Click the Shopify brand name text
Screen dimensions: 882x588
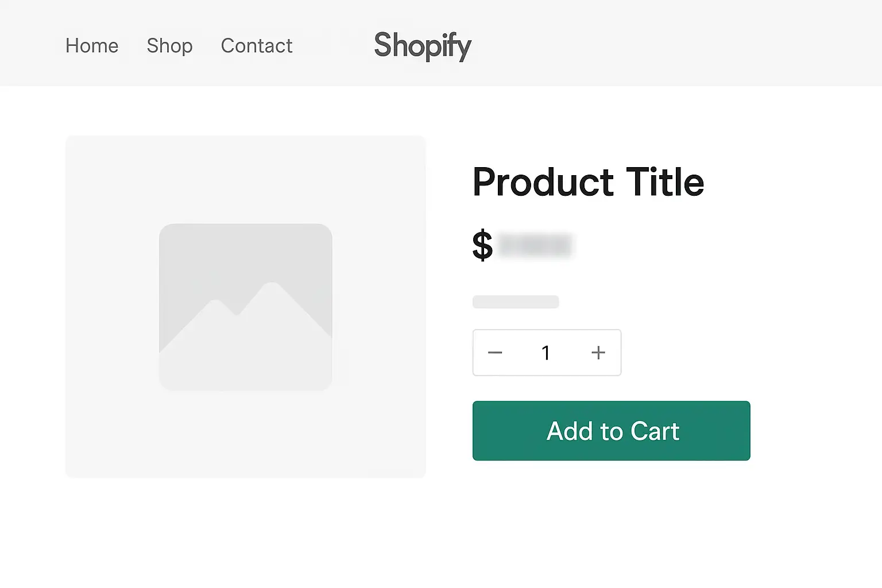click(423, 46)
